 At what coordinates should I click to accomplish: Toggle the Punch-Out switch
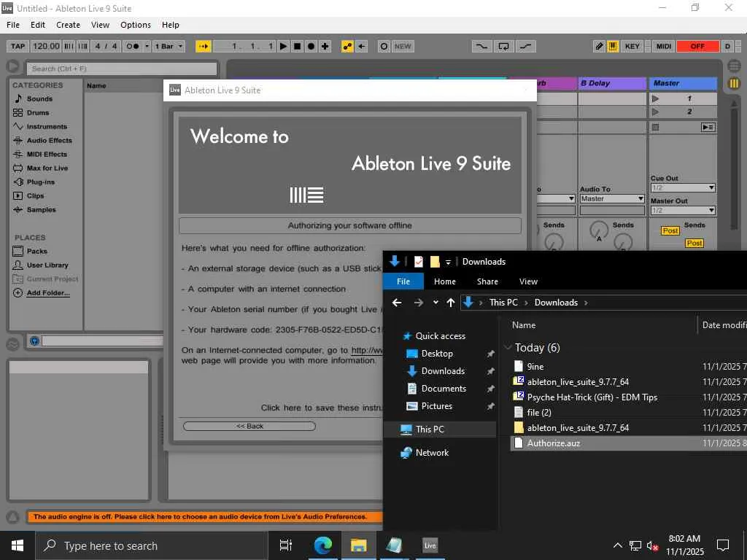tap(525, 46)
